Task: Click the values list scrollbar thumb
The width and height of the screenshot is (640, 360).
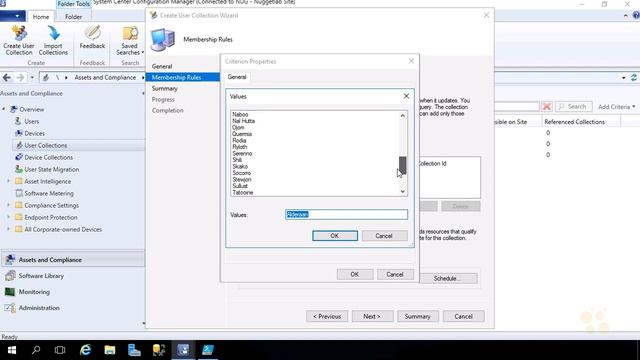Action: click(x=403, y=165)
